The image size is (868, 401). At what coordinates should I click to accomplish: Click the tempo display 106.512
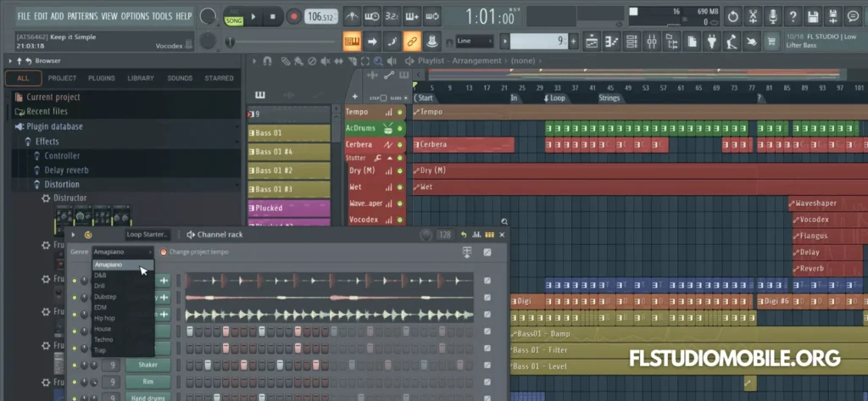pyautogui.click(x=321, y=17)
